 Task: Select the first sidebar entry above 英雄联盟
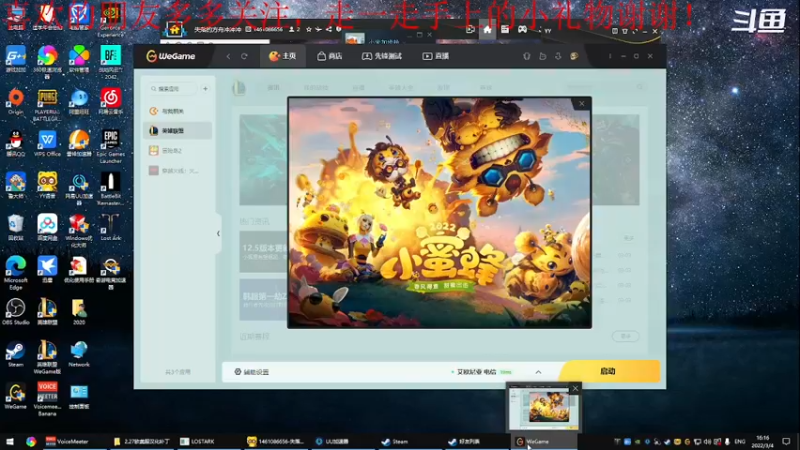click(178, 111)
